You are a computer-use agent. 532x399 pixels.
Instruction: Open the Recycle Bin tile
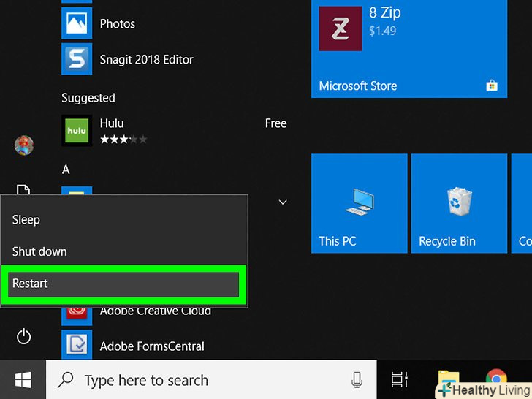(458, 202)
